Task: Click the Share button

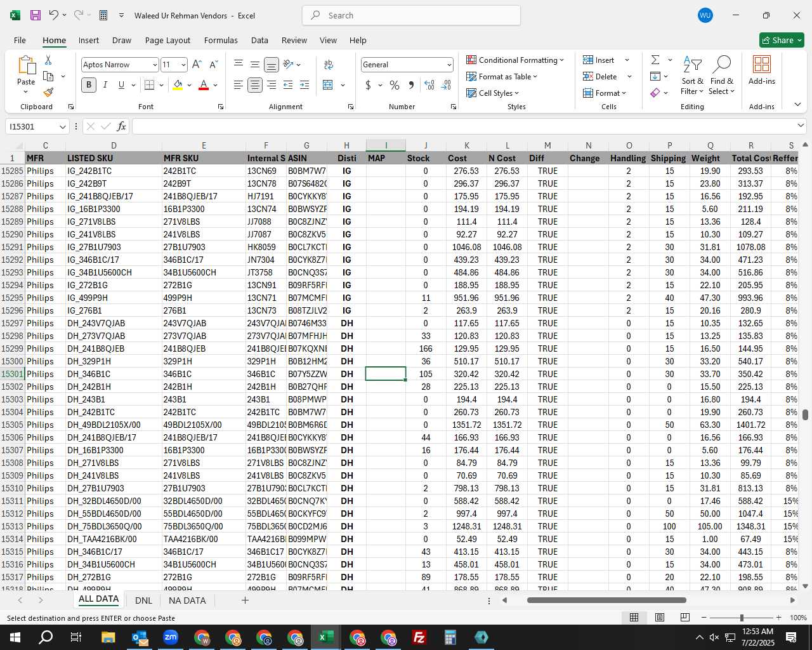Action: pos(782,40)
